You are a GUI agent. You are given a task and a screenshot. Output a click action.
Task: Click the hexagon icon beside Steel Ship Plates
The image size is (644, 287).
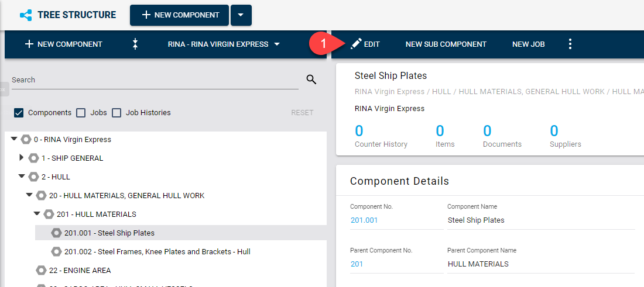click(x=56, y=233)
